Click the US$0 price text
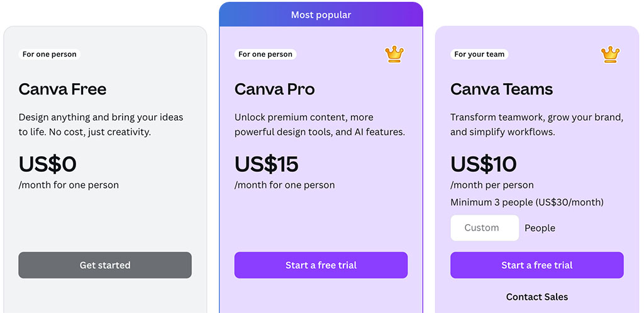644x313 pixels. [x=47, y=164]
